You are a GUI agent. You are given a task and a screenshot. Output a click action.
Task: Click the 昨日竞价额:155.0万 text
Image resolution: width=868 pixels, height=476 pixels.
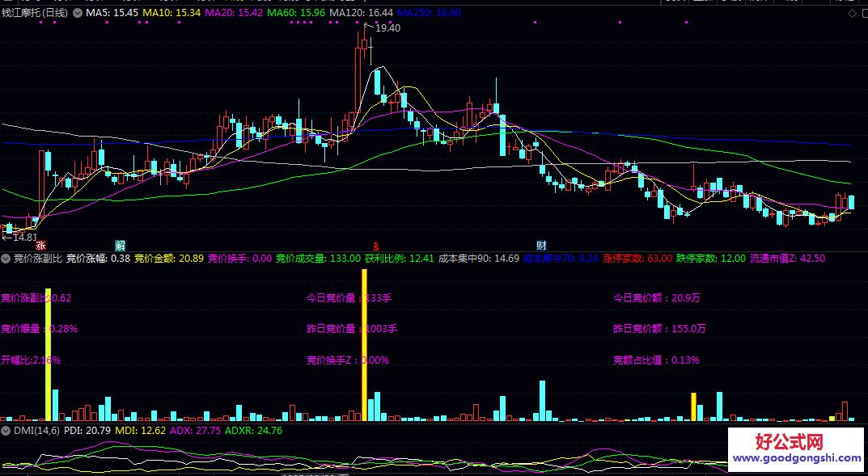pos(659,328)
